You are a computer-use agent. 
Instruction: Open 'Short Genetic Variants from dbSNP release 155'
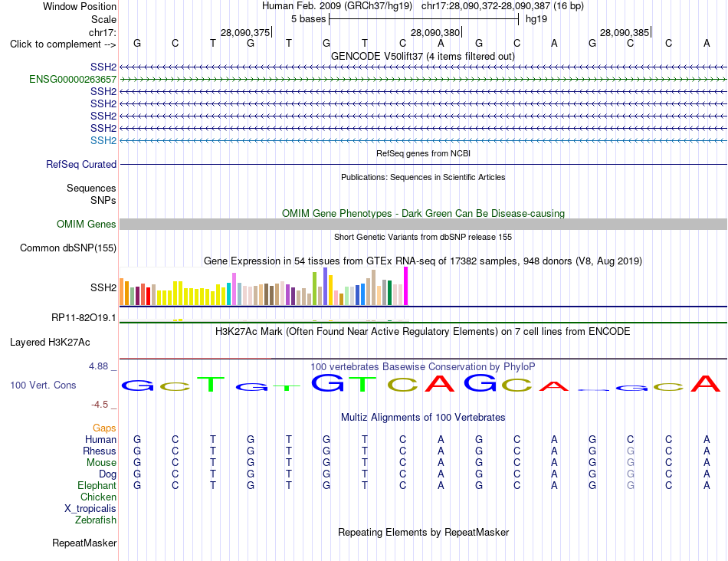(x=423, y=238)
